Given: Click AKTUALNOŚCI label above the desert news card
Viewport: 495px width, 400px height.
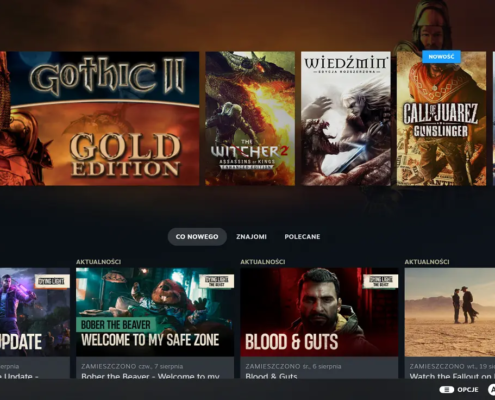Looking at the screenshot, I should [427, 262].
